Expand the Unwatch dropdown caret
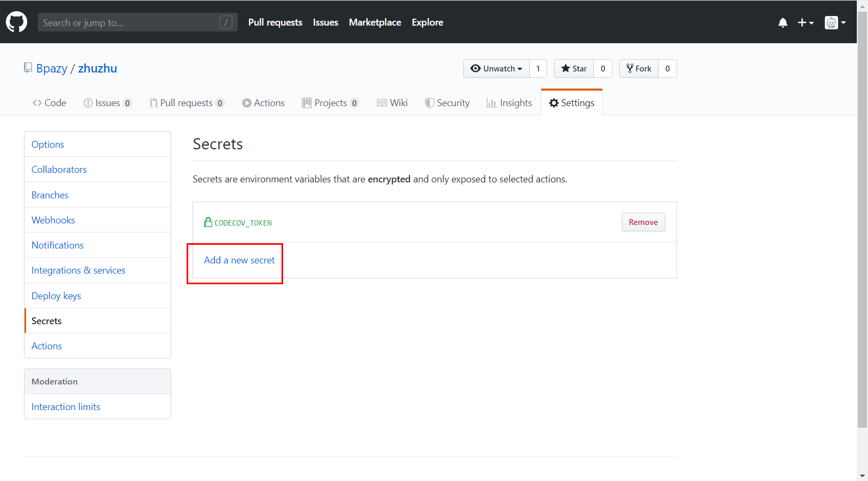The height and width of the screenshot is (481, 868). click(519, 68)
